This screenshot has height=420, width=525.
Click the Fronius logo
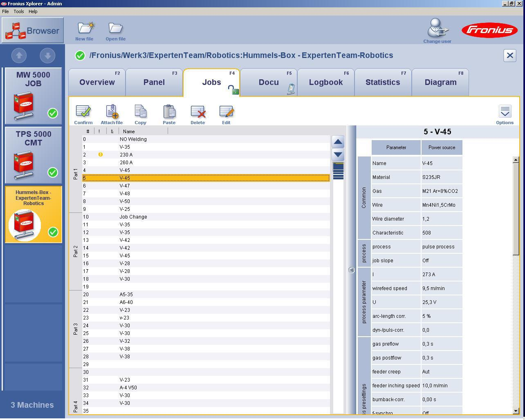click(490, 30)
